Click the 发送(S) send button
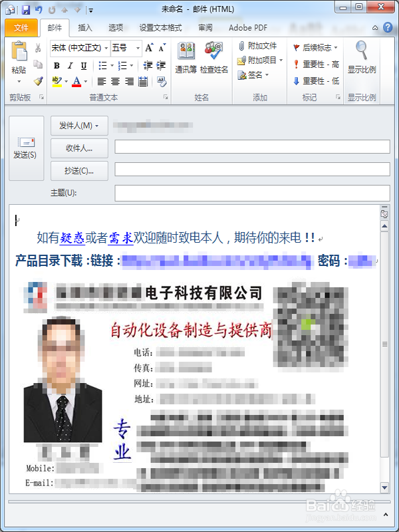Image resolution: width=399 pixels, height=532 pixels. [26, 148]
